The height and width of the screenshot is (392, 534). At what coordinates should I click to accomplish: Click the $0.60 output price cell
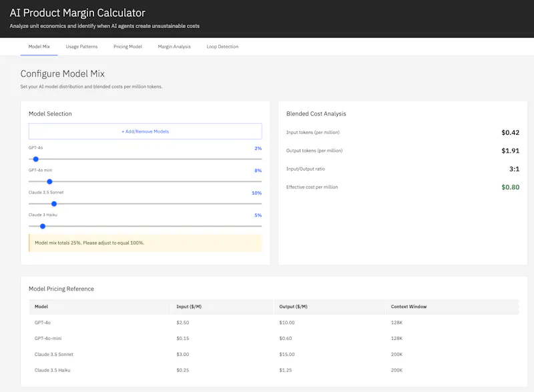coord(286,338)
